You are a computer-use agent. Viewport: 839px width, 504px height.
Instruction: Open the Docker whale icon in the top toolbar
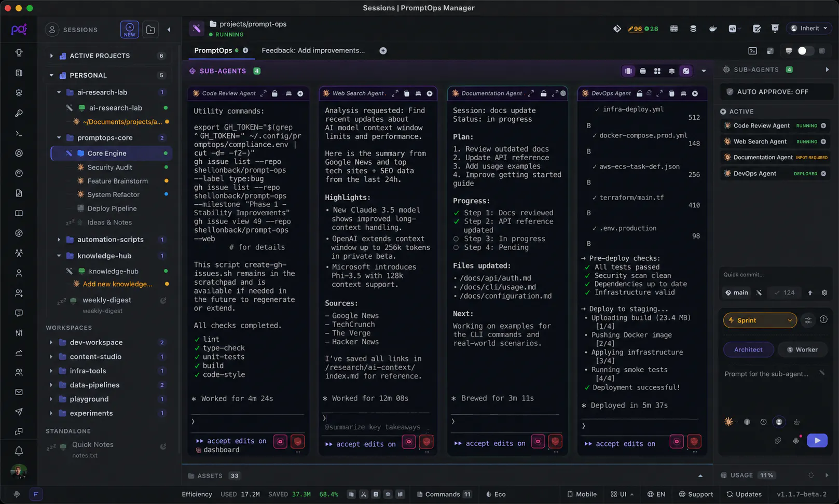713,29
